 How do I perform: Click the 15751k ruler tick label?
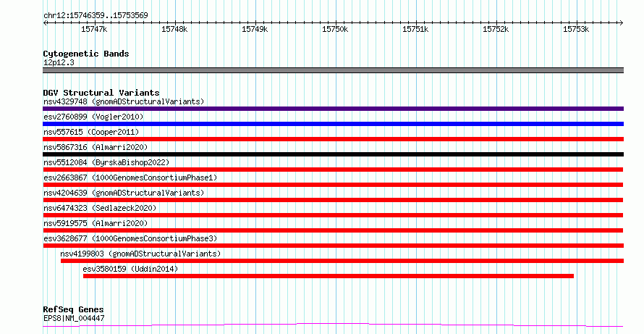tap(415, 29)
